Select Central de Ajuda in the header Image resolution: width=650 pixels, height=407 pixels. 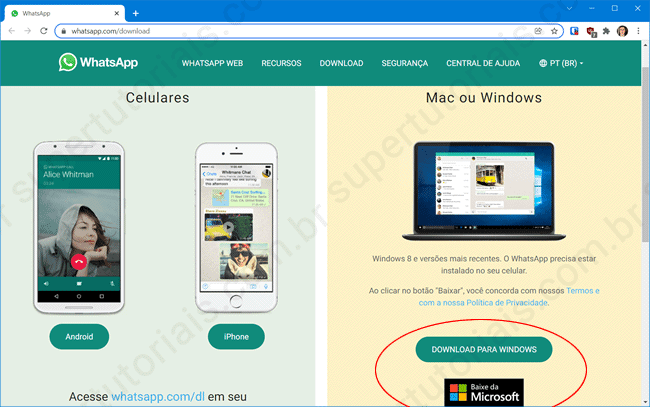click(481, 64)
